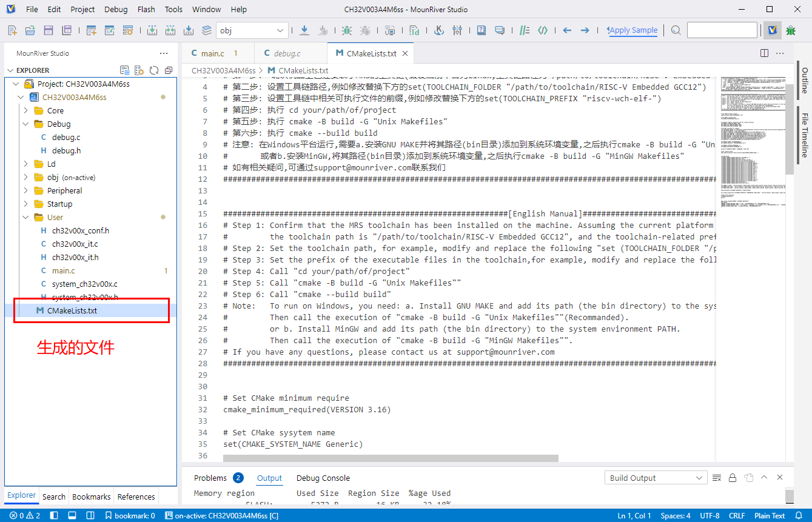Click the layers stack toolbar icon
Viewport: 812px width, 522px height.
[207, 30]
